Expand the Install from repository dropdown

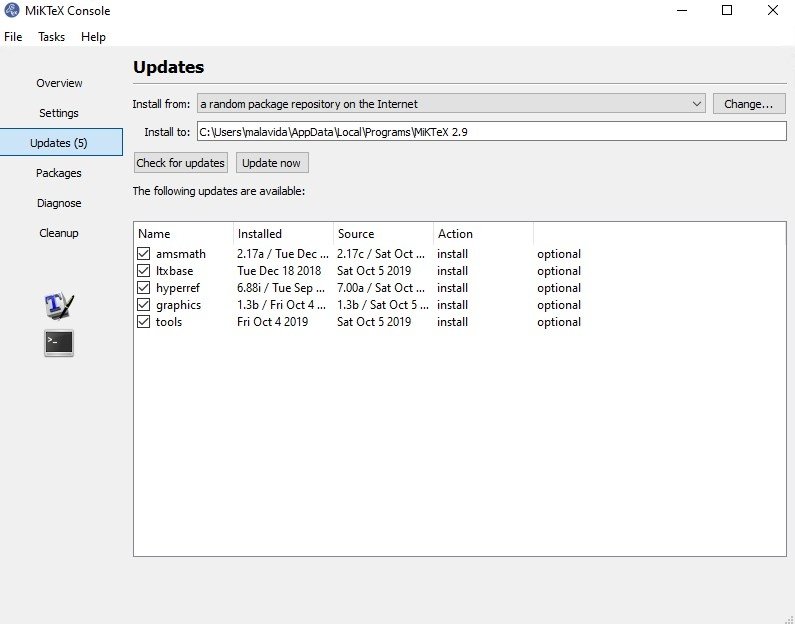451,103
